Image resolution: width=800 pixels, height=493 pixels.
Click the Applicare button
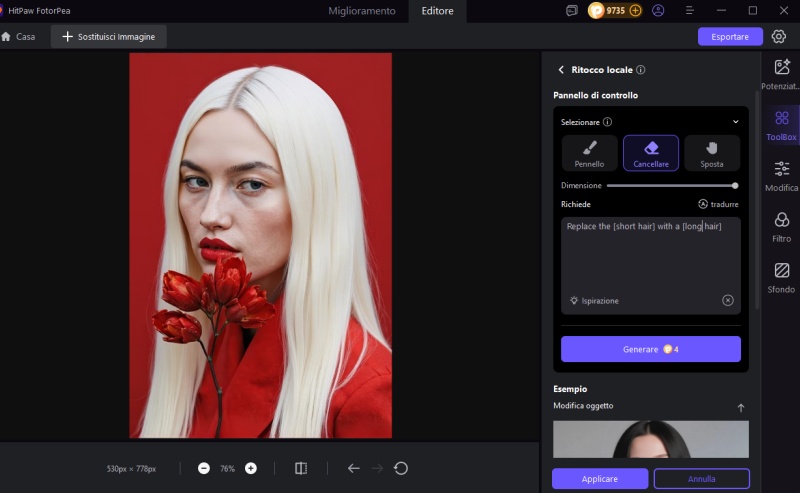pyautogui.click(x=600, y=479)
